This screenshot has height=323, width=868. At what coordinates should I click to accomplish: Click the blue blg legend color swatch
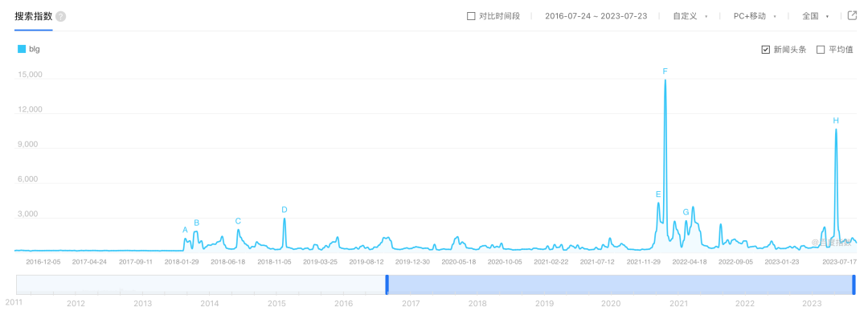[x=22, y=49]
